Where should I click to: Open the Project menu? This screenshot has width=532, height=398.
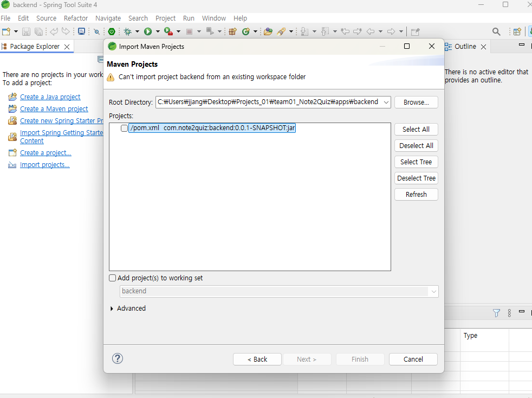(165, 18)
